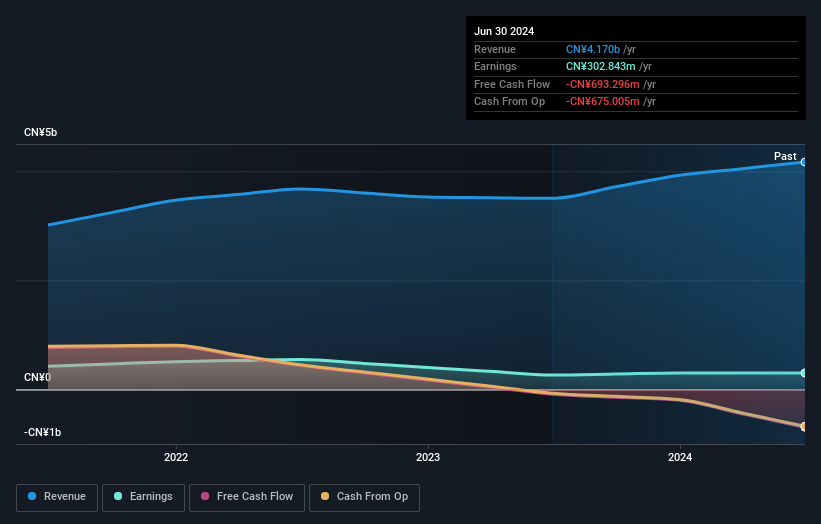Click the 2022 x-axis label
The height and width of the screenshot is (524, 821).
(176, 457)
